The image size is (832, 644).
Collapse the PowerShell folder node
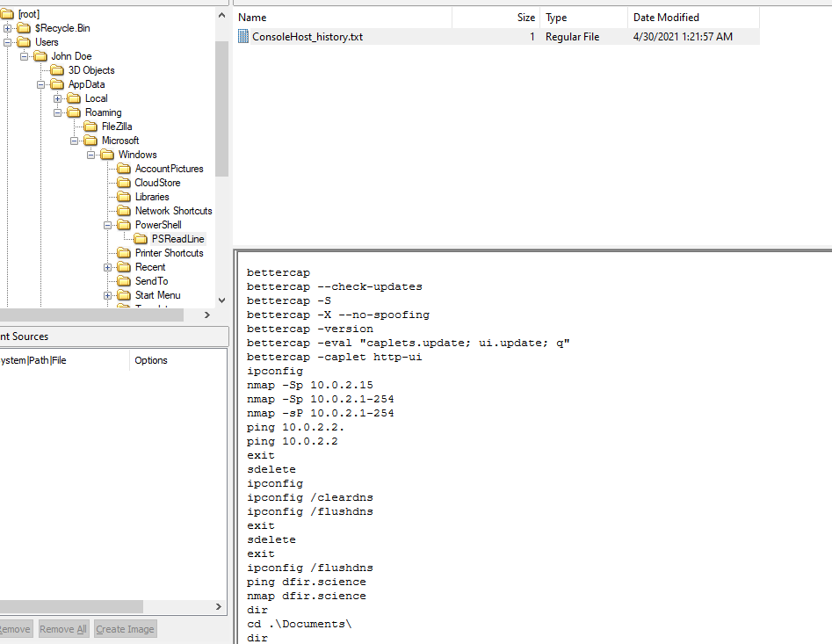(108, 225)
